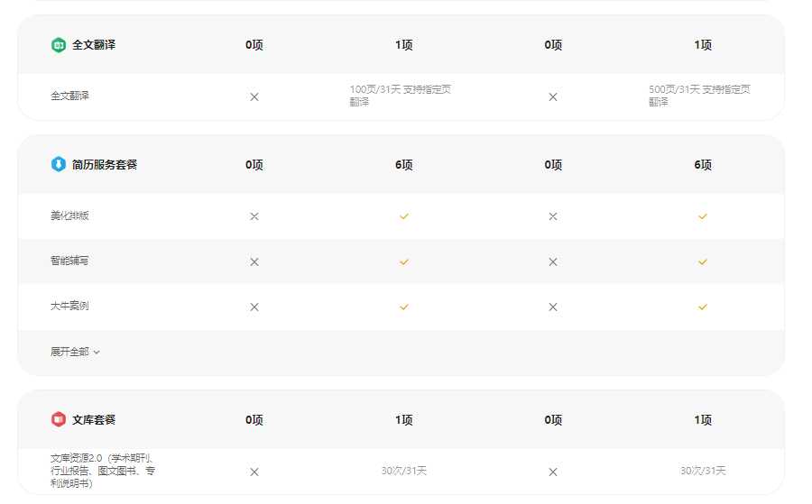Click the last X mark in 文库资源2.0 row
Screen dimensions: 812x504
click(553, 472)
